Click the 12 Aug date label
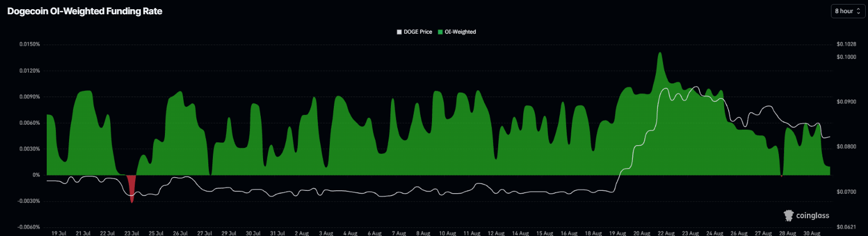The height and width of the screenshot is (236, 868). (x=497, y=233)
